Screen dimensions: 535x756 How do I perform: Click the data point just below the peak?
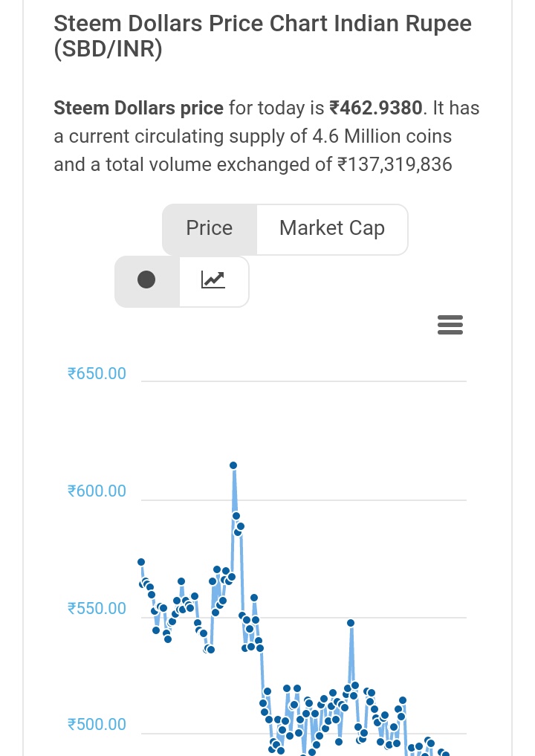coord(236,516)
